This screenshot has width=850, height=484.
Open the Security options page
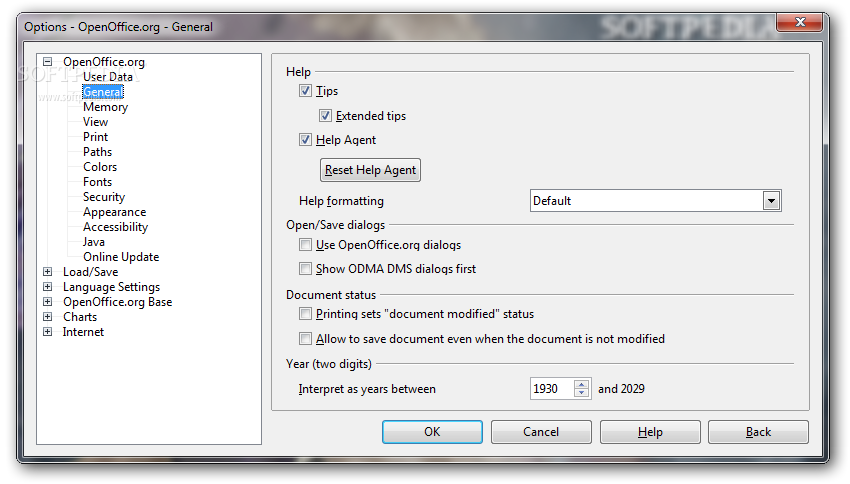tap(104, 197)
